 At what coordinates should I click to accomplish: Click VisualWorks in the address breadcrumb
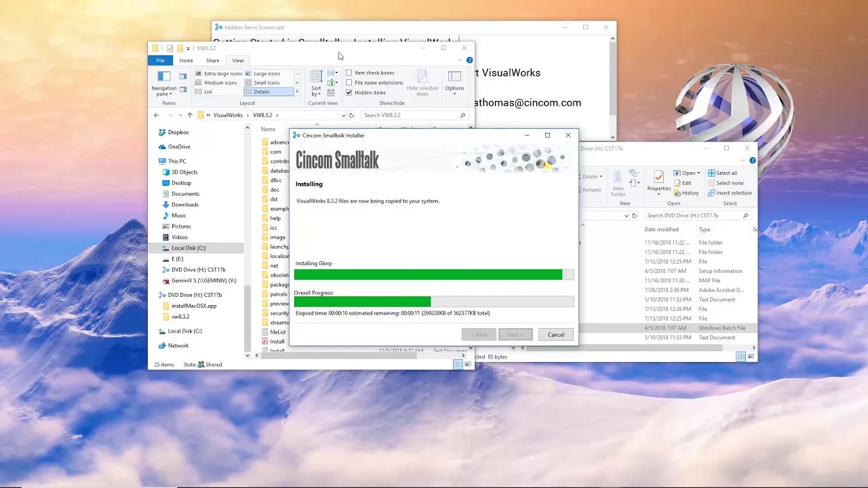(x=228, y=115)
